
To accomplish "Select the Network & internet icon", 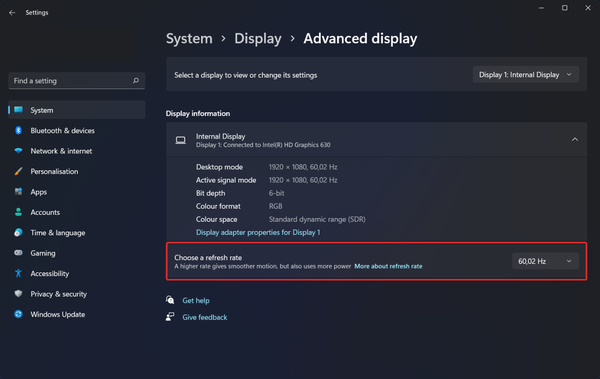I will (18, 151).
